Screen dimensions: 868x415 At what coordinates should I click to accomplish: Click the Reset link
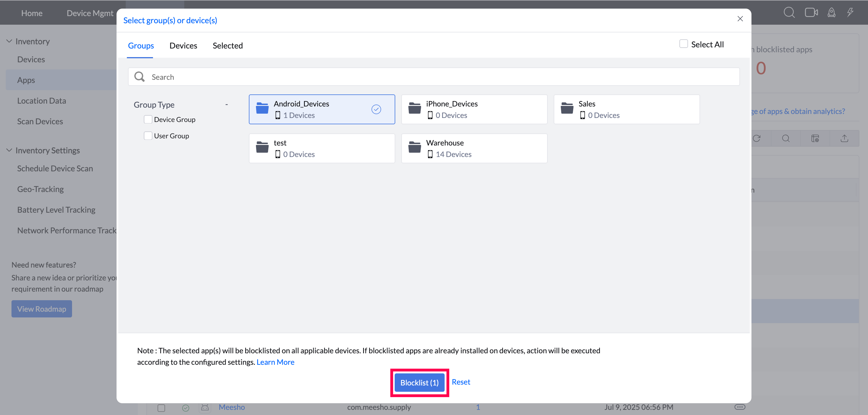[461, 382]
